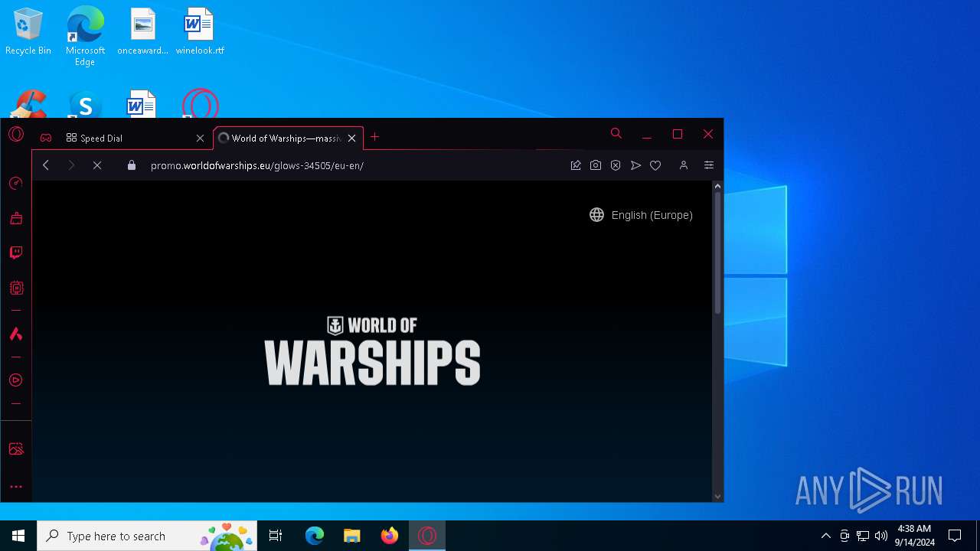Open volume control in tray
This screenshot has height=551, width=980.
pyautogui.click(x=881, y=536)
